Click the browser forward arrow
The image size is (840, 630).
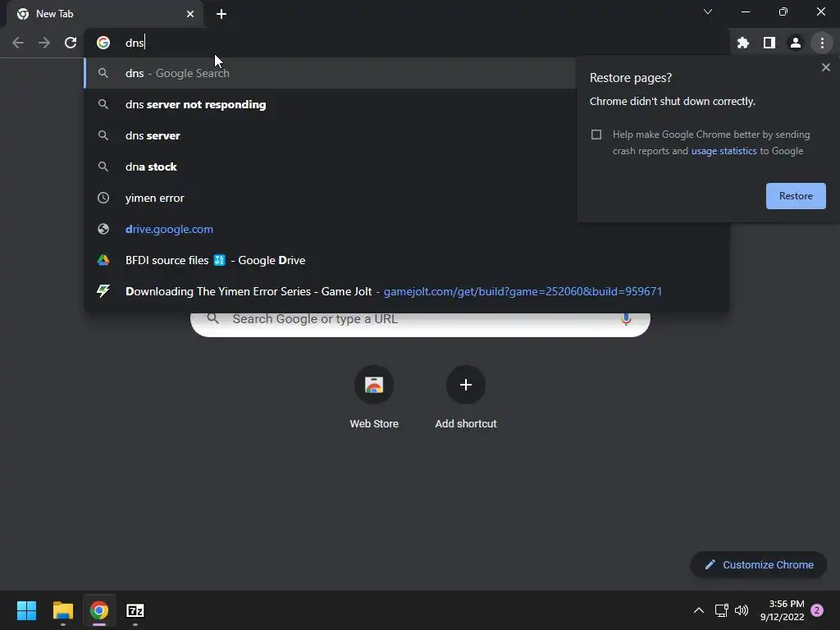pyautogui.click(x=44, y=43)
